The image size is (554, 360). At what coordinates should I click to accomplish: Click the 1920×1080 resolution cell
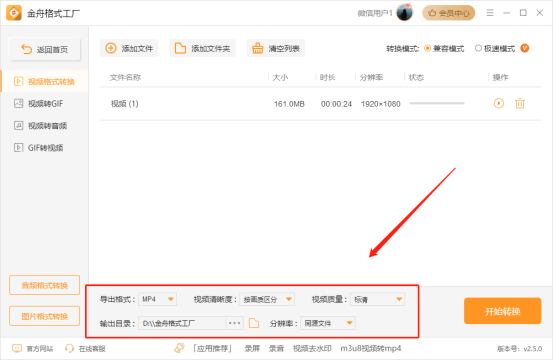381,104
